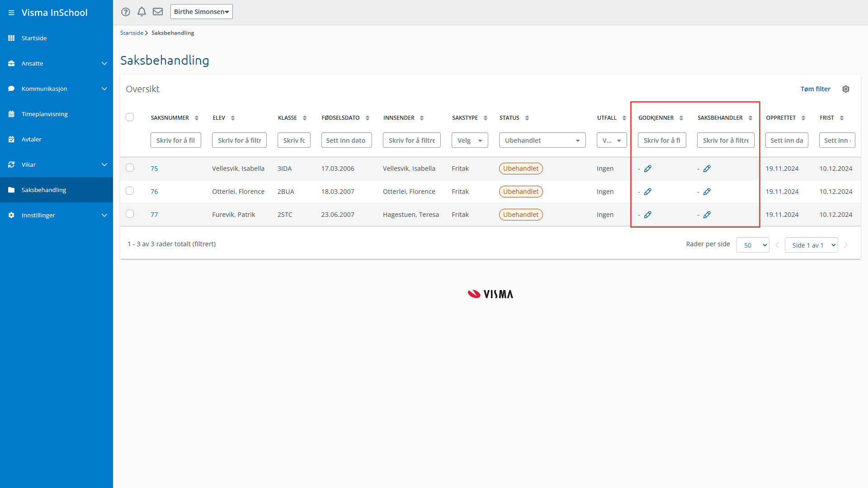The image size is (868, 488).
Task: Tick the checkbox for Furevik, Patrik
Action: (130, 214)
